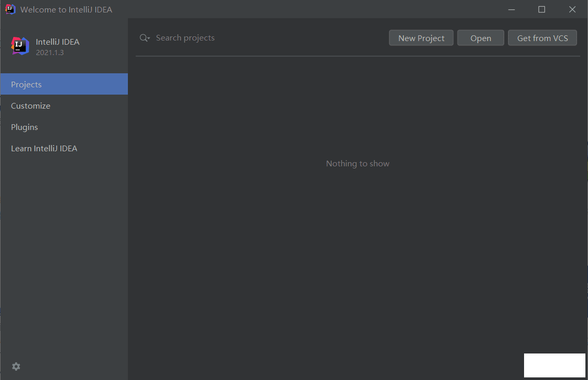Select the Projects tab
The width and height of the screenshot is (588, 380).
coord(27,84)
